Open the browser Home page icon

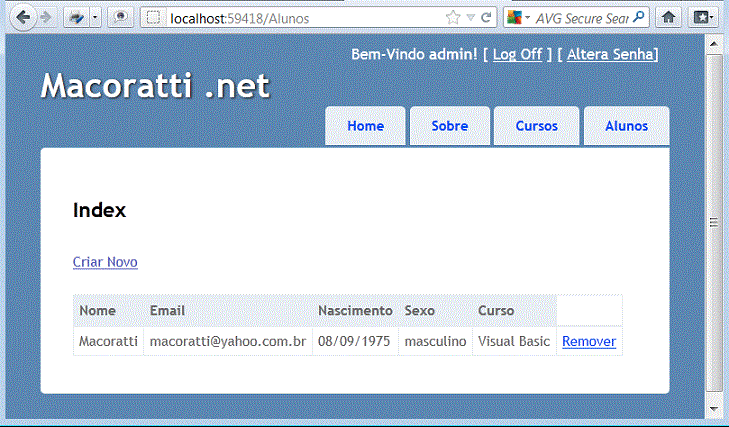point(668,18)
